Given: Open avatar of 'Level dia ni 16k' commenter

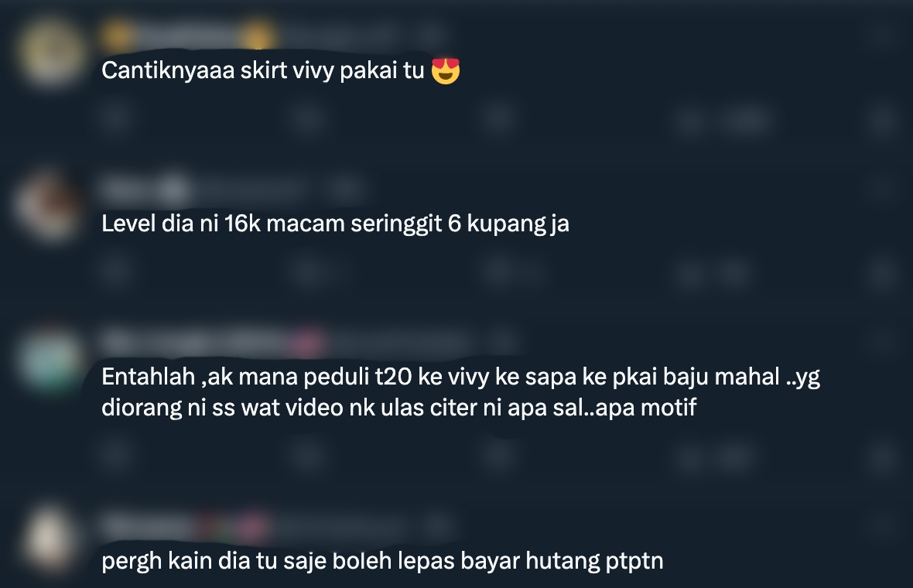Looking at the screenshot, I should click(50, 206).
